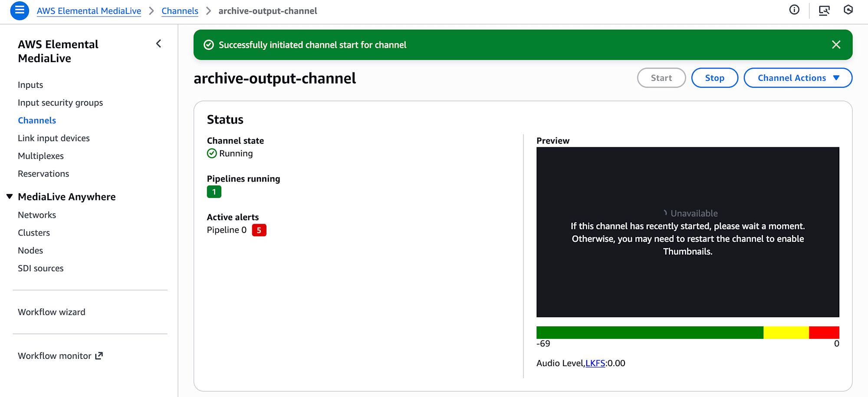Click the red segment of the audio meter
The height and width of the screenshot is (397, 868).
[x=824, y=332]
